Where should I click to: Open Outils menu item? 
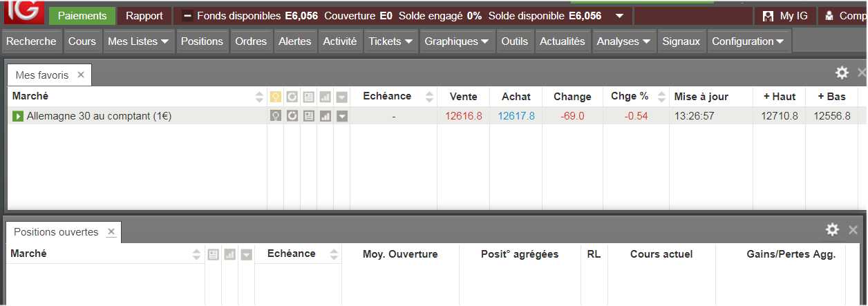click(514, 41)
